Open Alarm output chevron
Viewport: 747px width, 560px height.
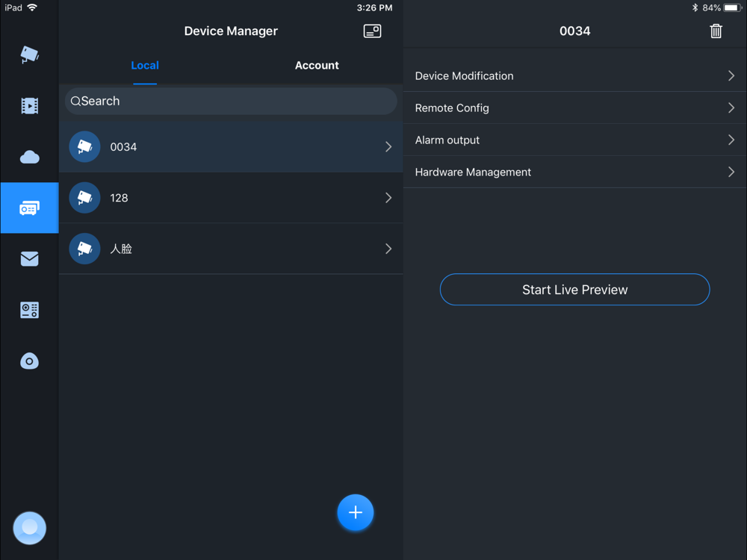pyautogui.click(x=731, y=140)
